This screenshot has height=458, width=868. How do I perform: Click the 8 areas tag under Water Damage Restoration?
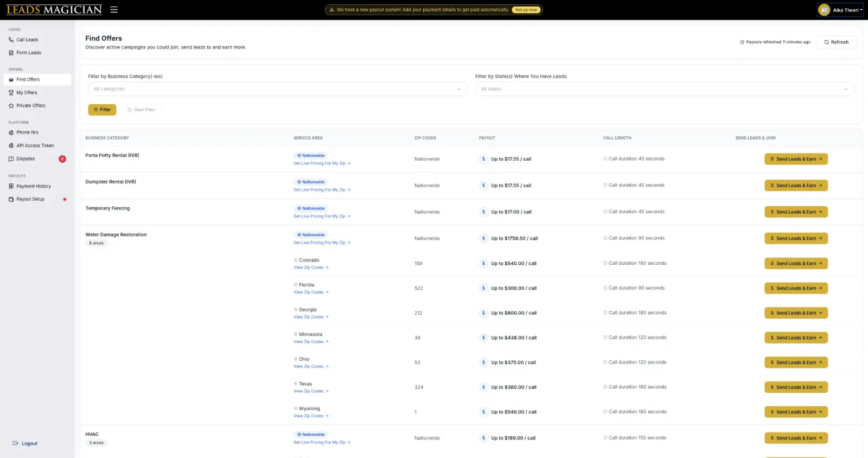[x=97, y=243]
